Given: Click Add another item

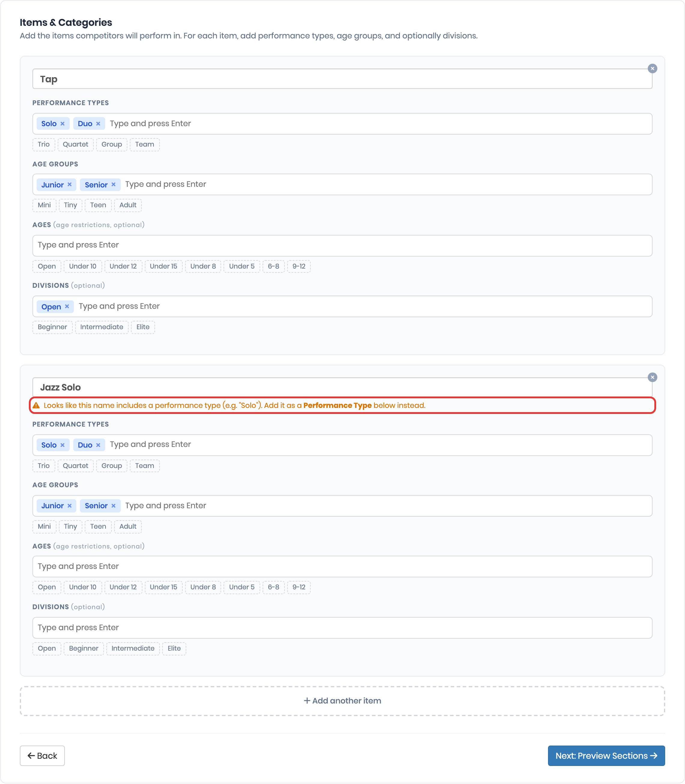Looking at the screenshot, I should coord(342,701).
